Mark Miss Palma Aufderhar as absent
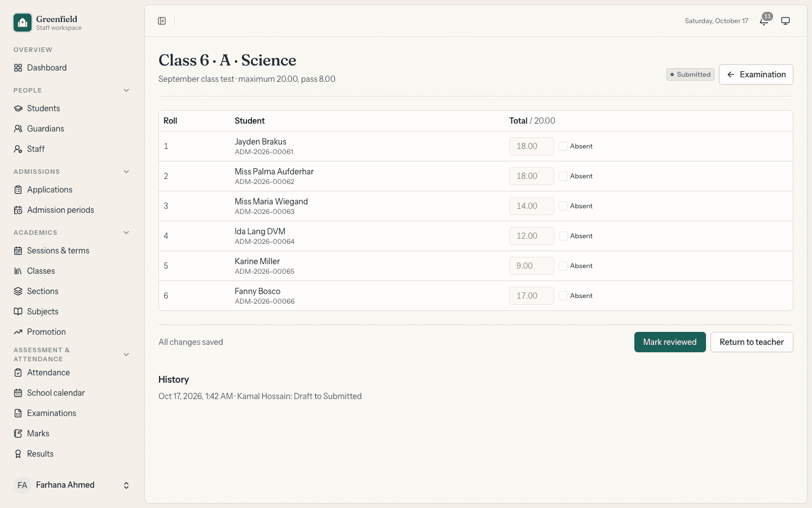The height and width of the screenshot is (508, 812). tap(563, 176)
